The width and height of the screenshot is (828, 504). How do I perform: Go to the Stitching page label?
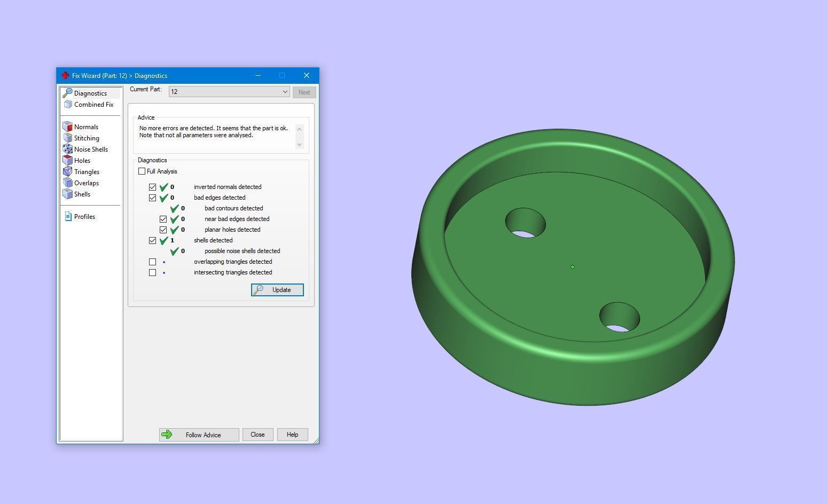pyautogui.click(x=87, y=138)
